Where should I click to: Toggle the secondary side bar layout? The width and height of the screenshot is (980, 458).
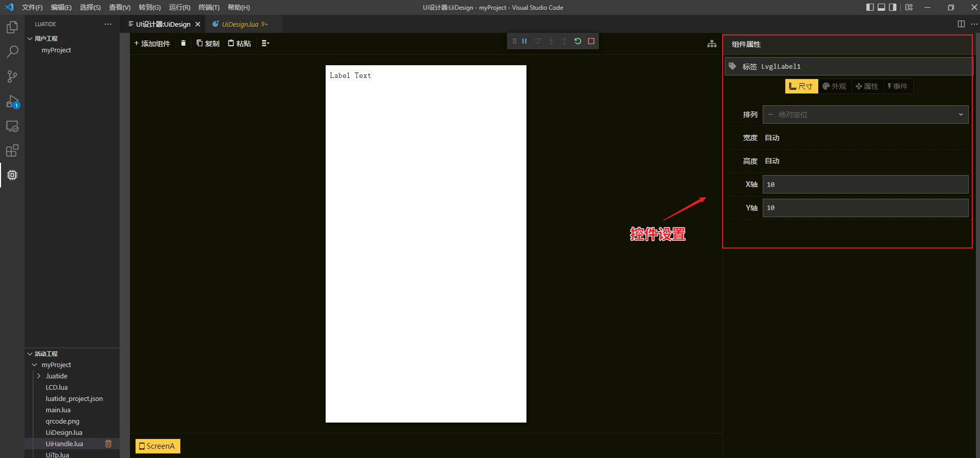point(893,7)
